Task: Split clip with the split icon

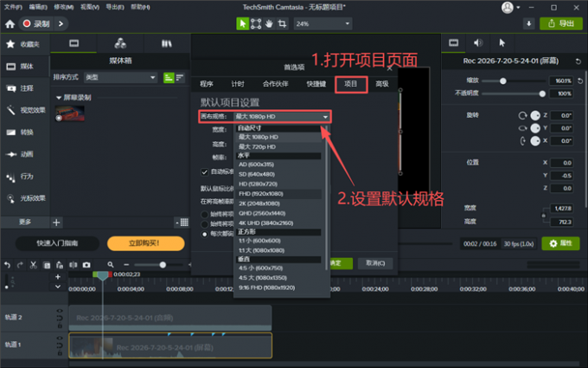Action: pos(73,265)
